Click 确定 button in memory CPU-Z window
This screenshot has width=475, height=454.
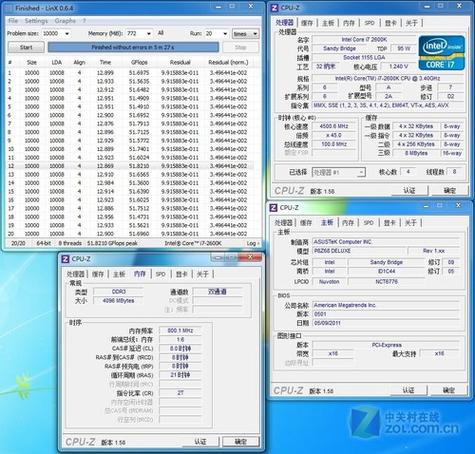point(240,442)
